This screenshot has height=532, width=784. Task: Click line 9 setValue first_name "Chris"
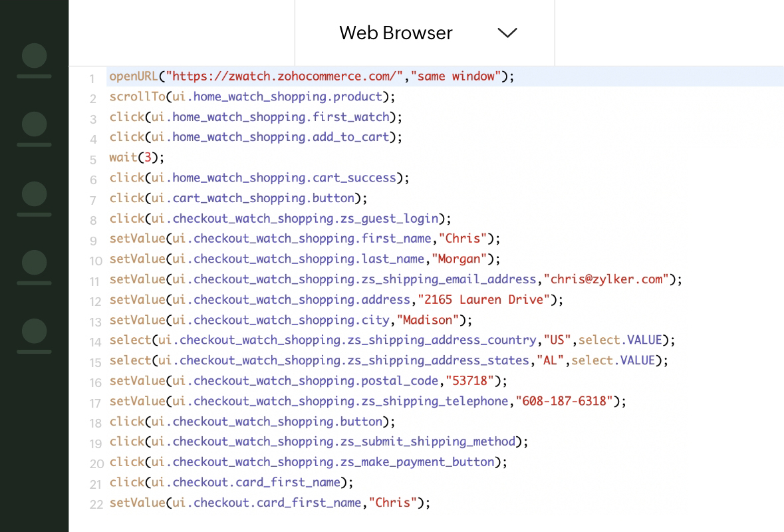click(305, 239)
